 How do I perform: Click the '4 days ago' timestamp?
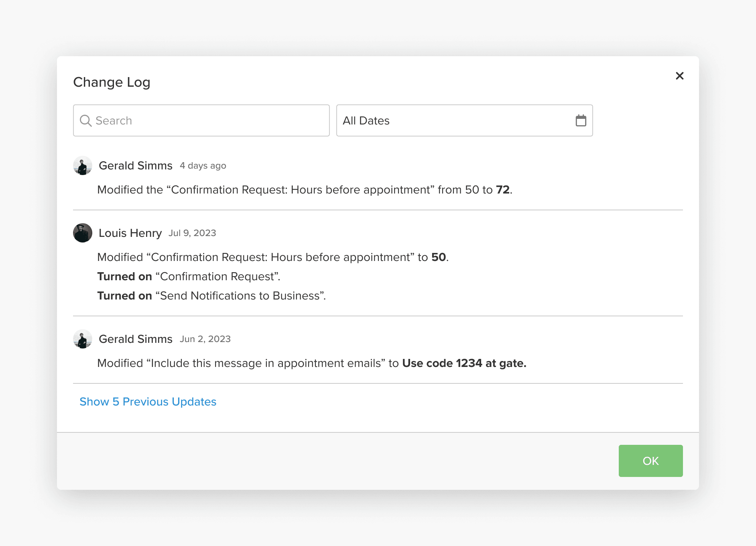coord(203,165)
